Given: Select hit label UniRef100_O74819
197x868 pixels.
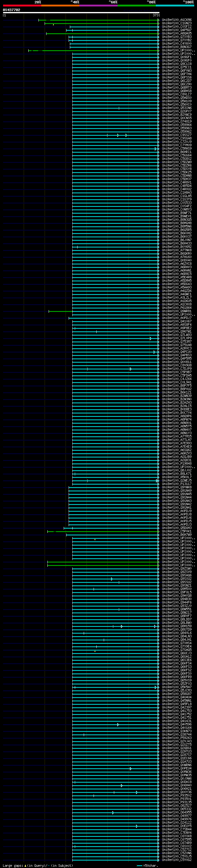Looking at the screenshot, I should pos(177,121).
